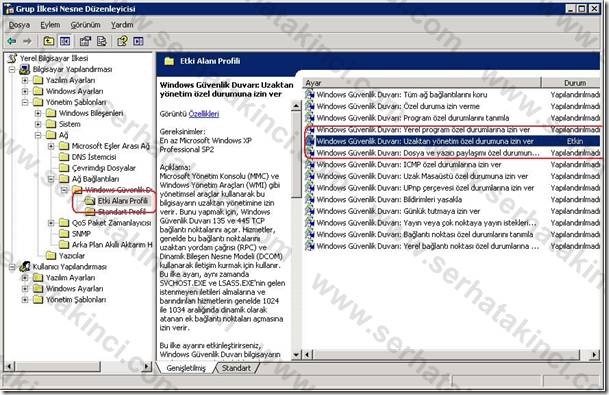The width and height of the screenshot is (609, 395).
Task: Click policy icon for UPnp çerçevesi özel durumlarına
Action: coord(310,188)
